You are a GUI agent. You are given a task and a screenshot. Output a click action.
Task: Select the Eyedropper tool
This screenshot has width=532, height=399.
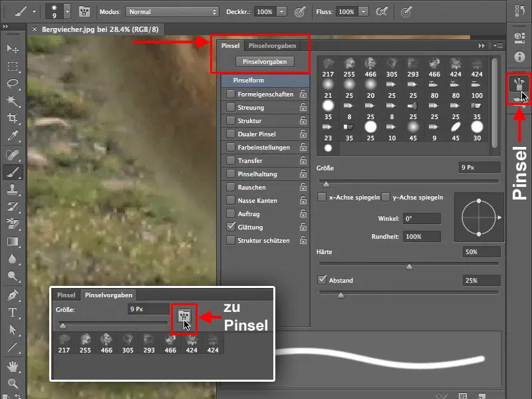[x=13, y=136]
